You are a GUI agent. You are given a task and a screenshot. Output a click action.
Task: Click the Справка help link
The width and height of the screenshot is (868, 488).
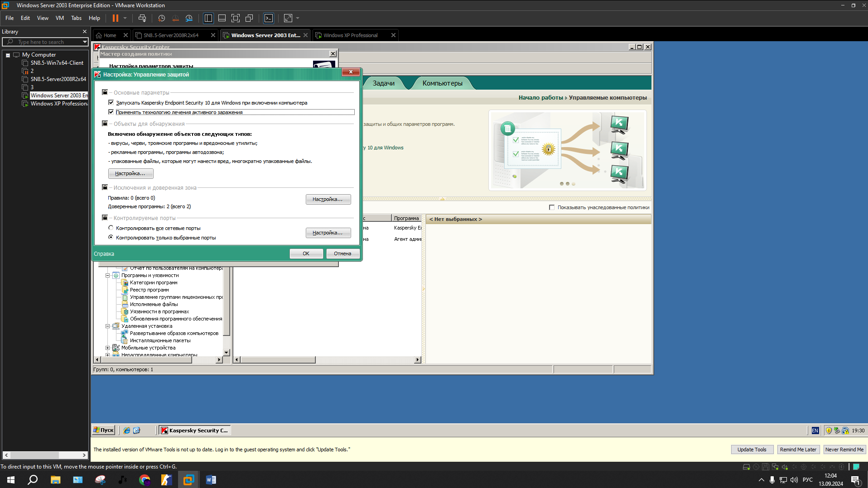[104, 254]
